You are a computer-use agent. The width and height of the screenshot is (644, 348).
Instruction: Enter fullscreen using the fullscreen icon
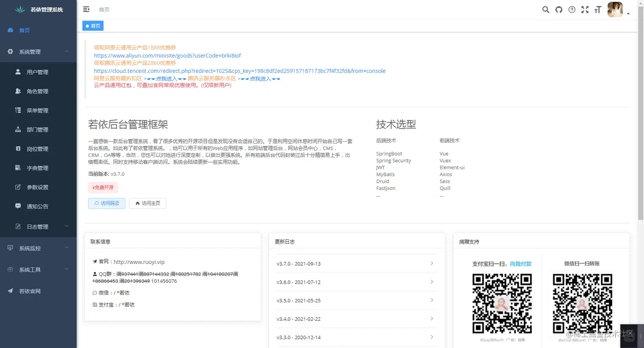coord(585,9)
